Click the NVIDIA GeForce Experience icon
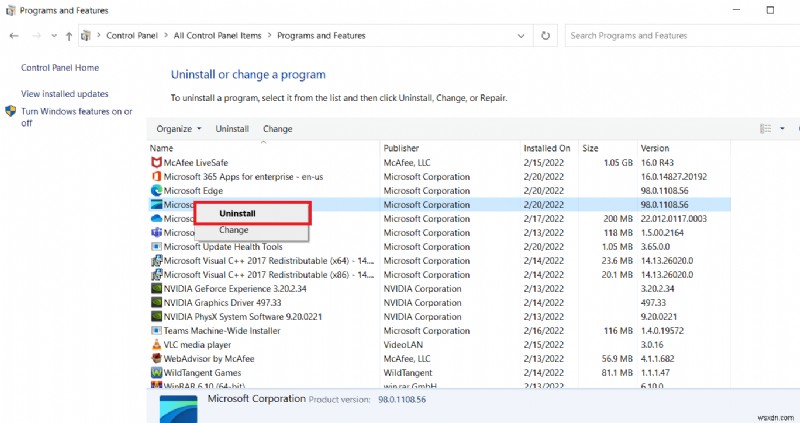Screen dimensions: 800x423 click(156, 288)
